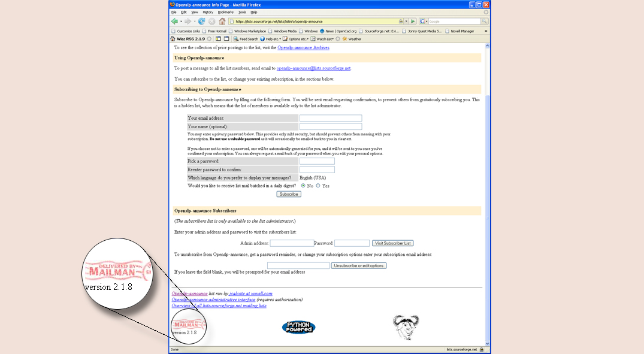Open the search engine selector dropdown
This screenshot has height=354, width=644.
[x=427, y=22]
